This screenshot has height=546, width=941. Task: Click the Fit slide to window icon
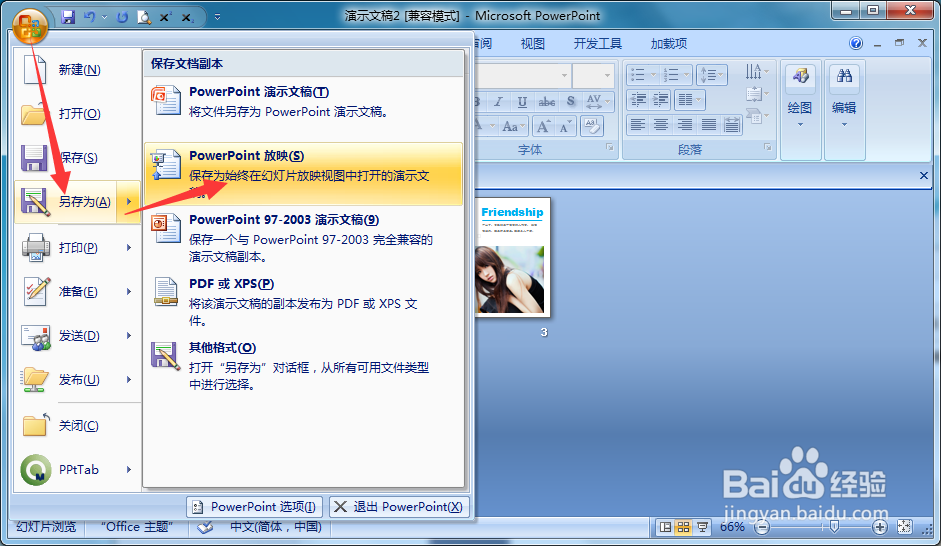(904, 527)
